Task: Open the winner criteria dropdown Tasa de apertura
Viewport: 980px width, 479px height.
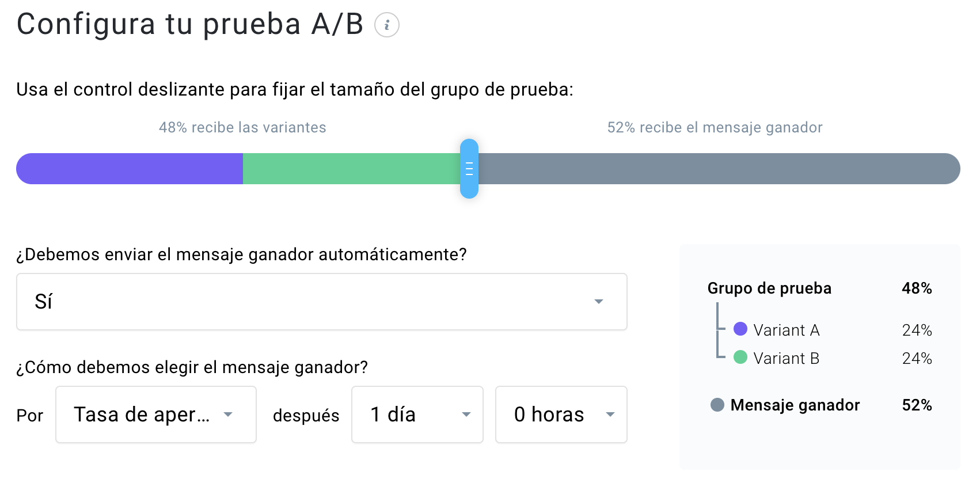Action: pos(155,415)
